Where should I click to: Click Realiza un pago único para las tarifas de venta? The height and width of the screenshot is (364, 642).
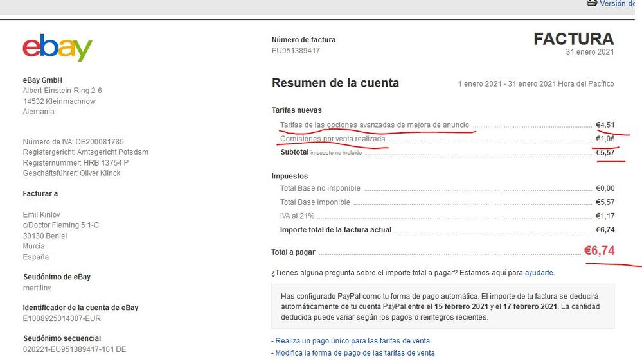353,341
